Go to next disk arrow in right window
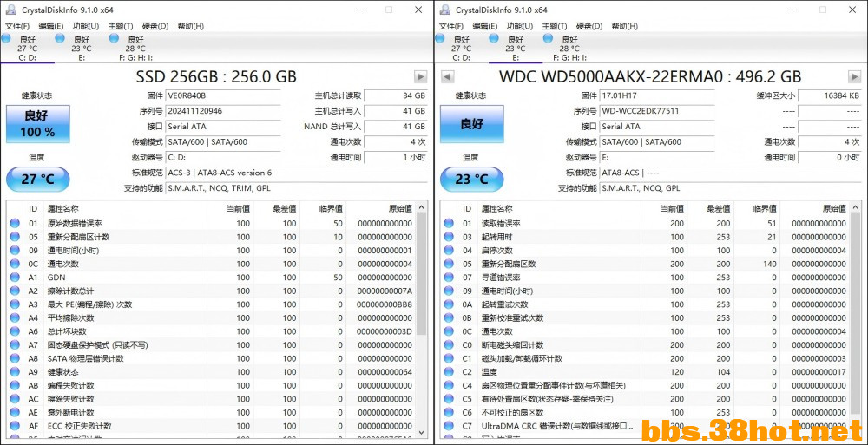Image resolution: width=868 pixels, height=445 pixels. click(855, 76)
